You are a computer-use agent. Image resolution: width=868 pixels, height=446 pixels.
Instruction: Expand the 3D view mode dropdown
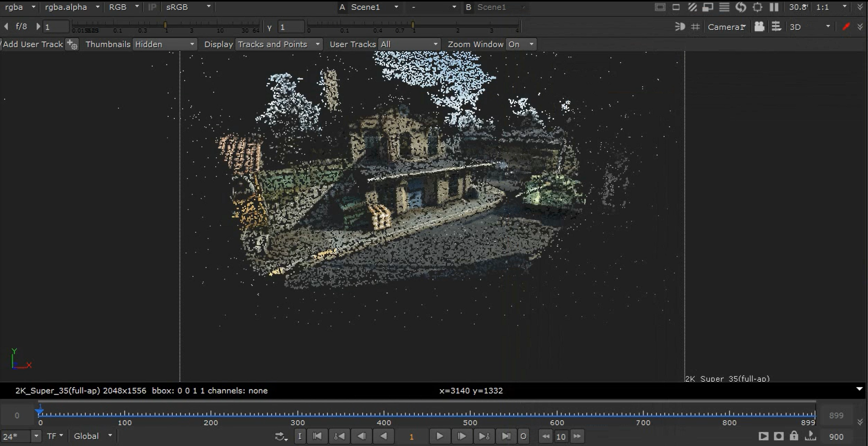pyautogui.click(x=810, y=27)
